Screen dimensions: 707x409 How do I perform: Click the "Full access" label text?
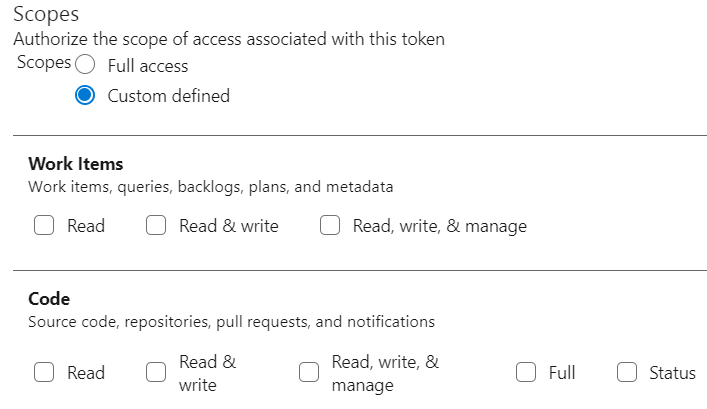click(x=148, y=66)
